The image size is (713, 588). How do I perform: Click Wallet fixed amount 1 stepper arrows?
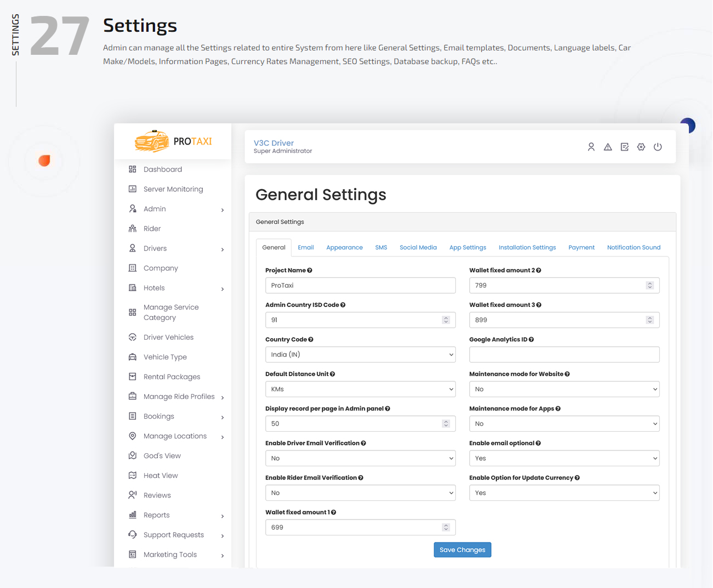[x=446, y=527]
